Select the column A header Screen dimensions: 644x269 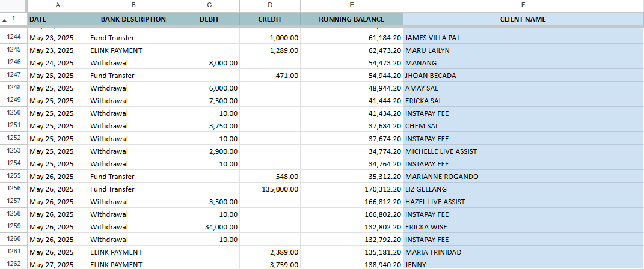tap(58, 5)
